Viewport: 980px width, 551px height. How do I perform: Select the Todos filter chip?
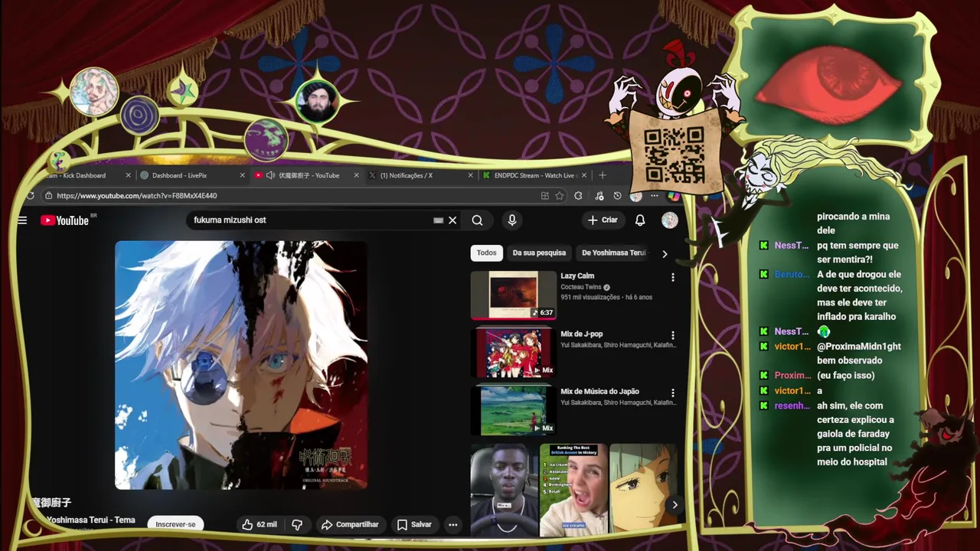coord(486,253)
